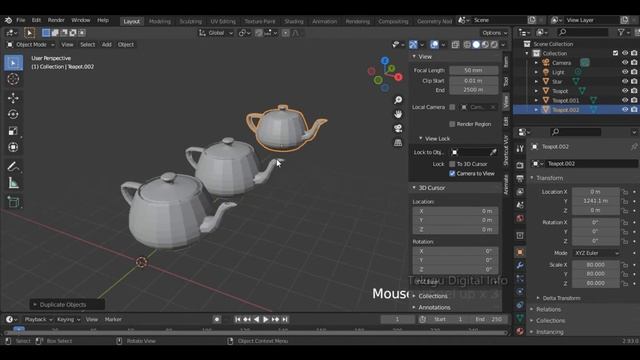This screenshot has height=360, width=640.
Task: Click the Clip Start value field
Action: point(473,81)
